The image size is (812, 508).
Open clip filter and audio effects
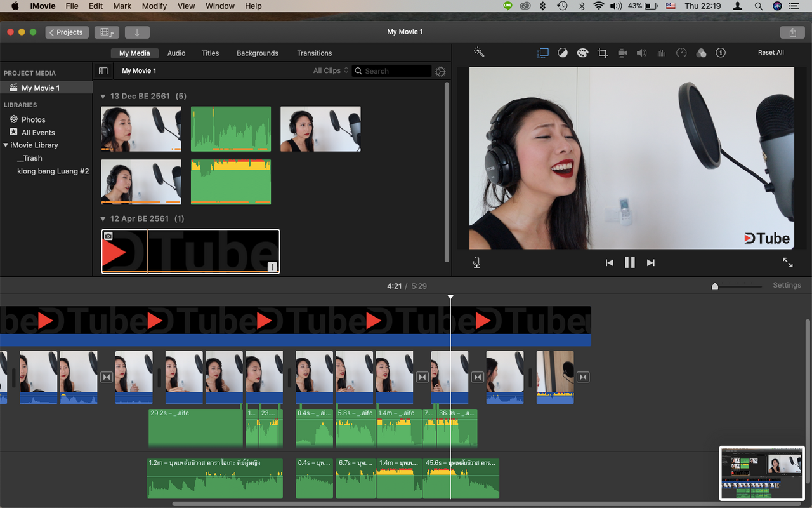pos(701,53)
